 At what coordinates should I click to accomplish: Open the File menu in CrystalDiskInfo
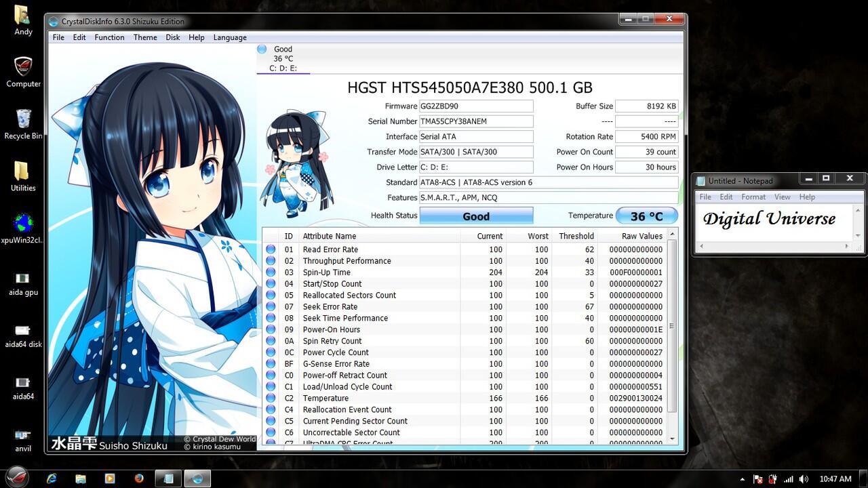[x=59, y=37]
